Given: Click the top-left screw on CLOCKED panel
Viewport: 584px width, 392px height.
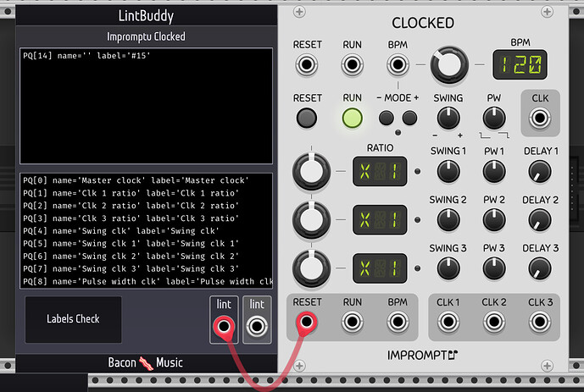Looking at the screenshot, I should [x=299, y=12].
